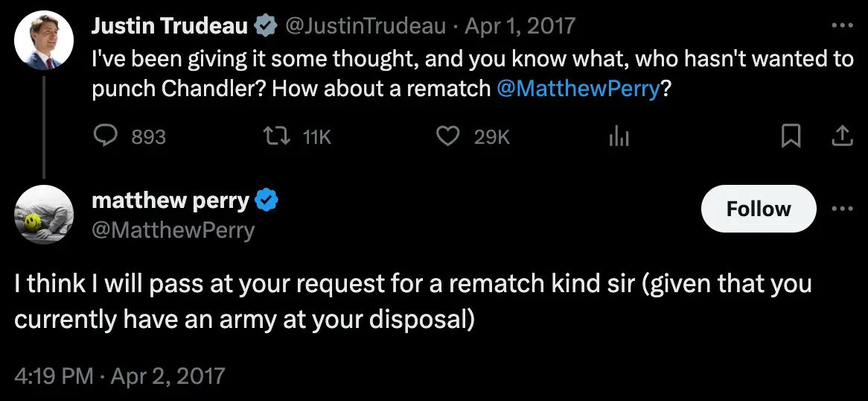
Task: Click Justin Trudeau's verified badge
Action: (x=264, y=27)
